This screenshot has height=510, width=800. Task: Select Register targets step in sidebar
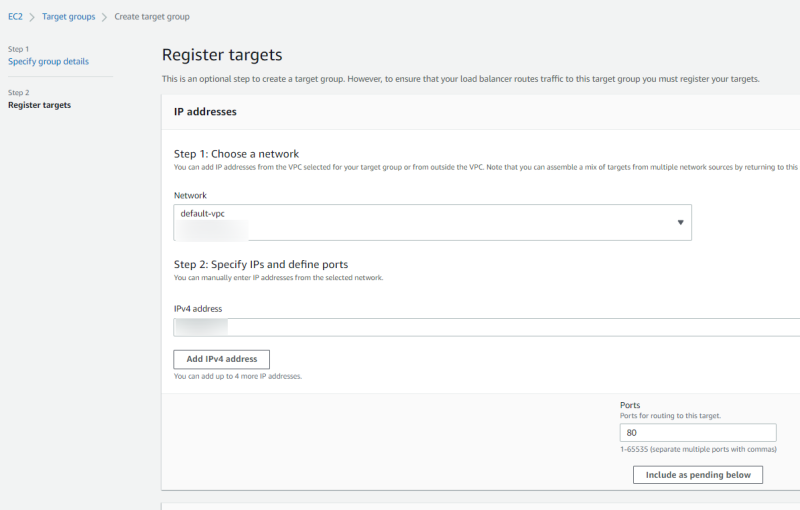(39, 105)
